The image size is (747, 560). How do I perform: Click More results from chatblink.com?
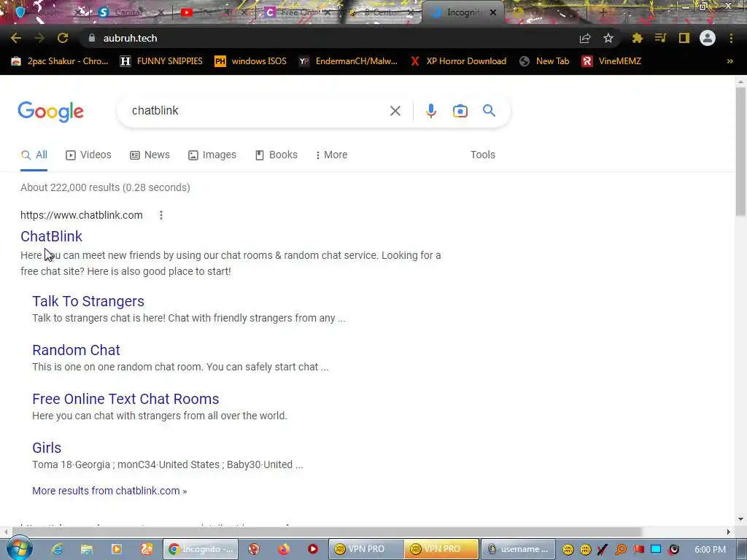tap(109, 491)
